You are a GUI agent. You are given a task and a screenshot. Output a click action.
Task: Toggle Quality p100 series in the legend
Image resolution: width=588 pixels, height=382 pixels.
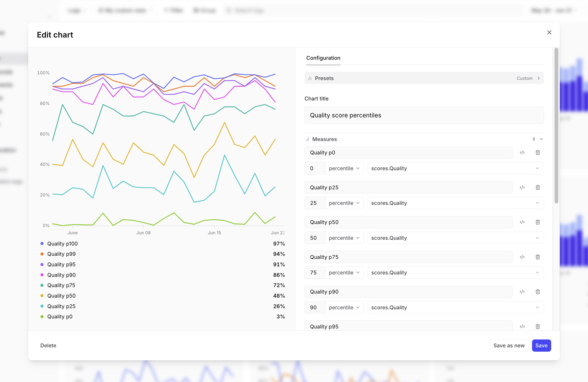(x=62, y=244)
